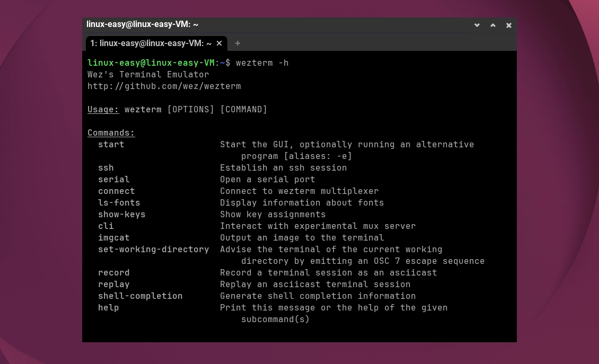The image size is (599, 364).
Task: Select the tab labeled 1: linux-easy@linux-easy-VM
Action: click(156, 43)
